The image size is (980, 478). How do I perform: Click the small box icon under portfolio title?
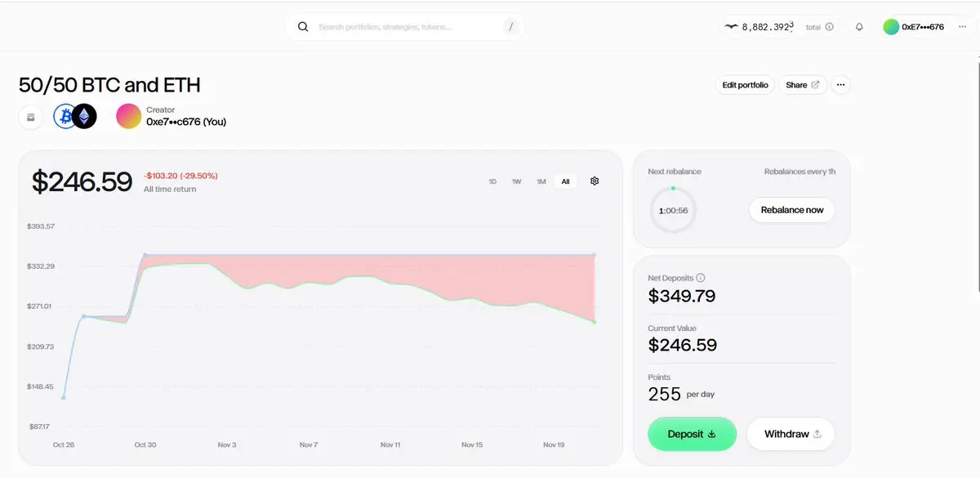coord(31,117)
